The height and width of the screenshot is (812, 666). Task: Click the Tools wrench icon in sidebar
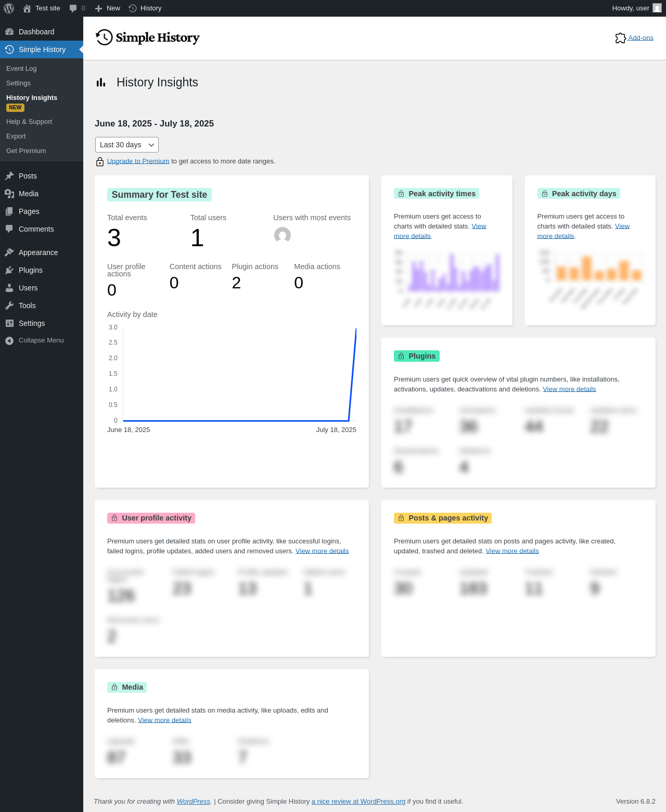point(9,306)
